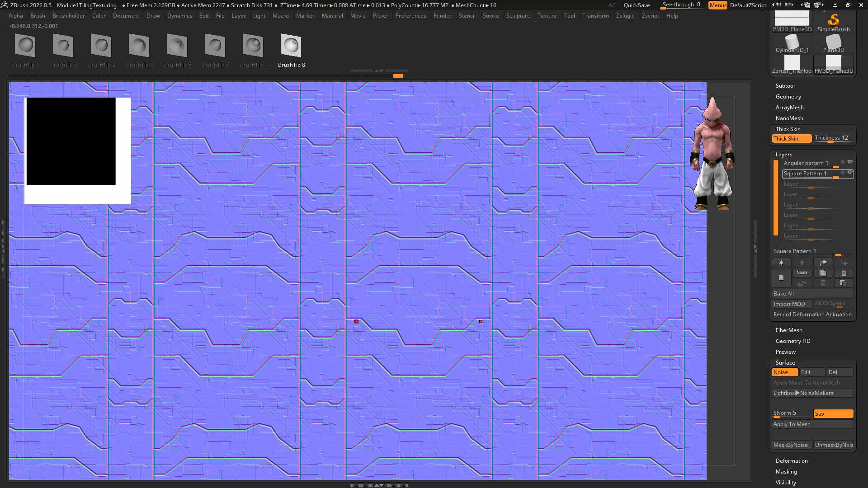
Task: Open the Preferences menu
Action: 410,16
